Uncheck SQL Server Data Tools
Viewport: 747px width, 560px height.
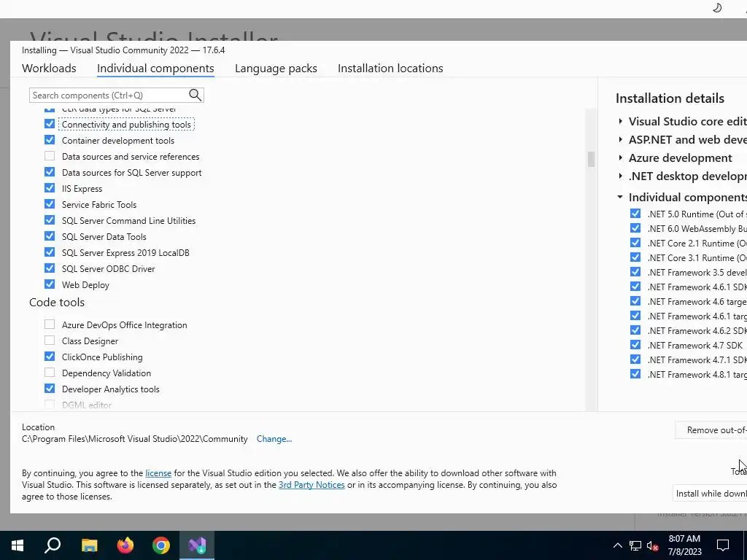click(50, 236)
